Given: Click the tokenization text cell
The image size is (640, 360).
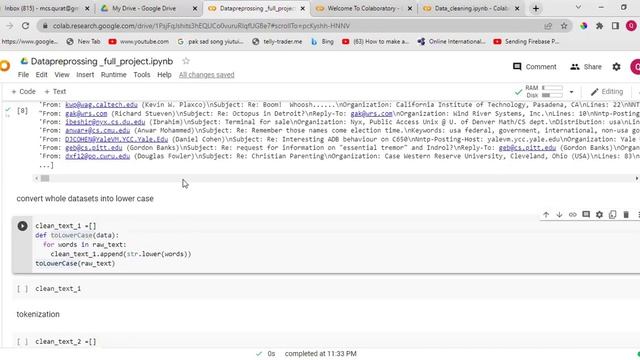Looking at the screenshot, I should click(38, 314).
